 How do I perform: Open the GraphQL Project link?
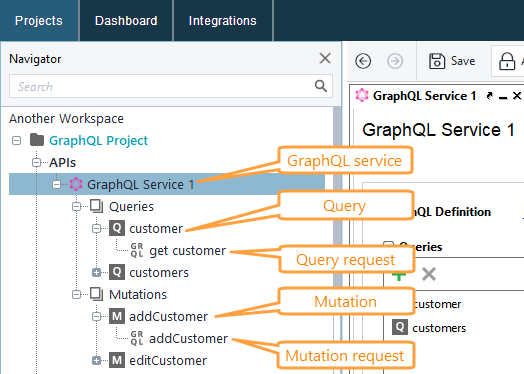click(x=99, y=141)
